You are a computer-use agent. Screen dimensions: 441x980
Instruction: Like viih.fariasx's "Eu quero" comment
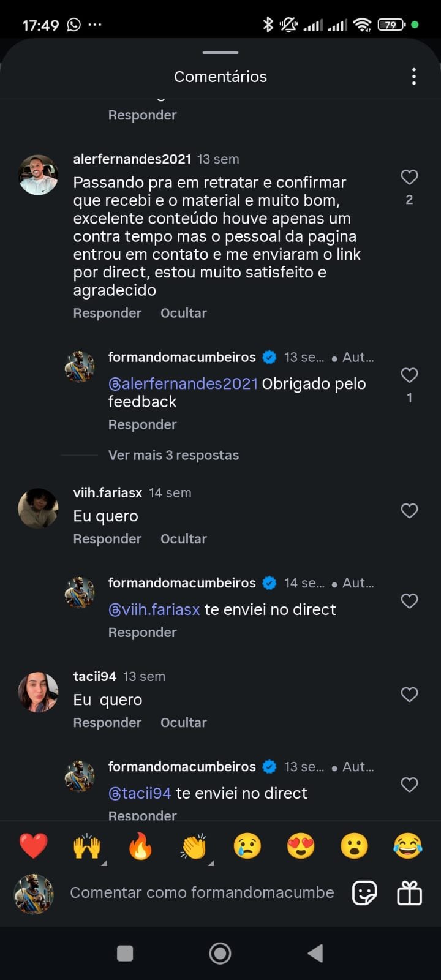(409, 511)
